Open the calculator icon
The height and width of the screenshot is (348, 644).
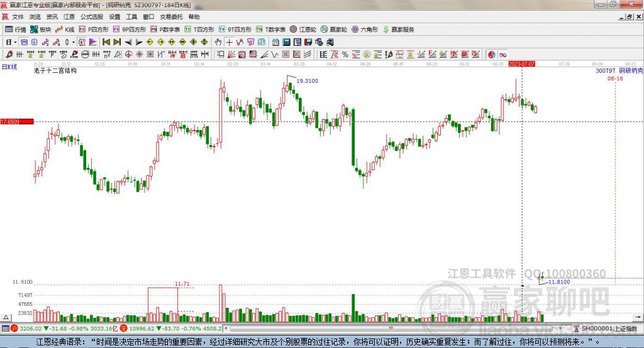[x=286, y=42]
